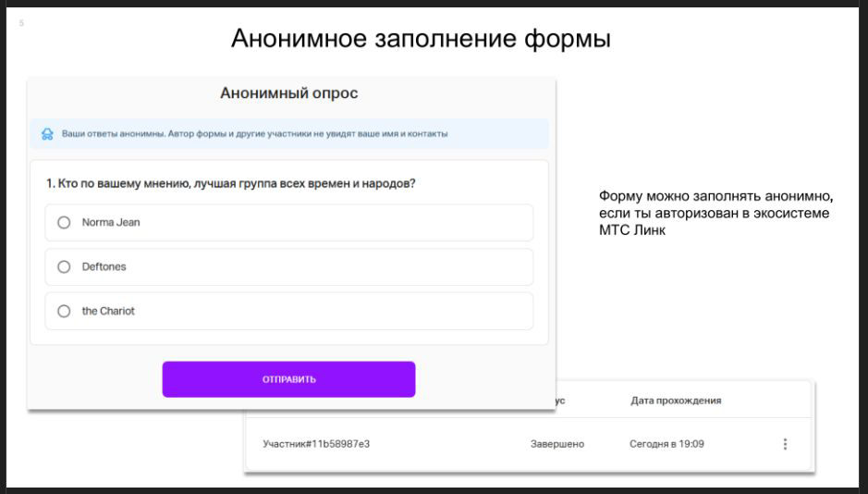
Task: Click the slide heading Анонимное заполнение формы
Action: pyautogui.click(x=421, y=39)
